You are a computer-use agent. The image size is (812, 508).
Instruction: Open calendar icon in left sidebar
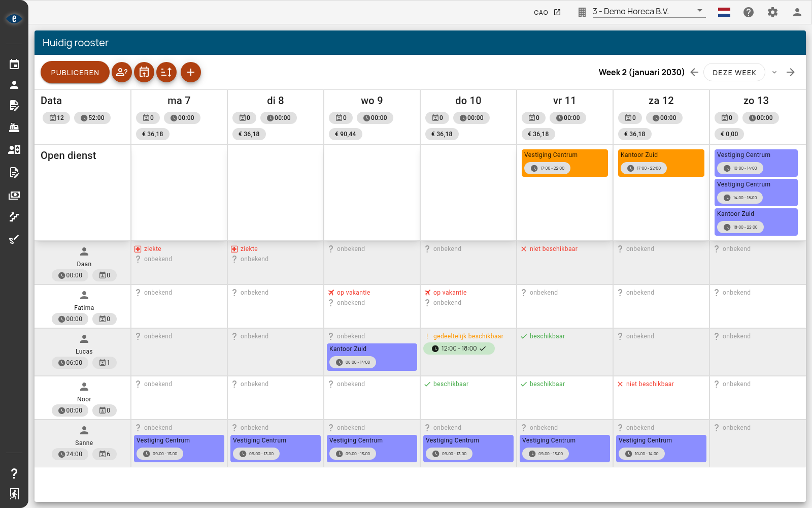coord(14,64)
